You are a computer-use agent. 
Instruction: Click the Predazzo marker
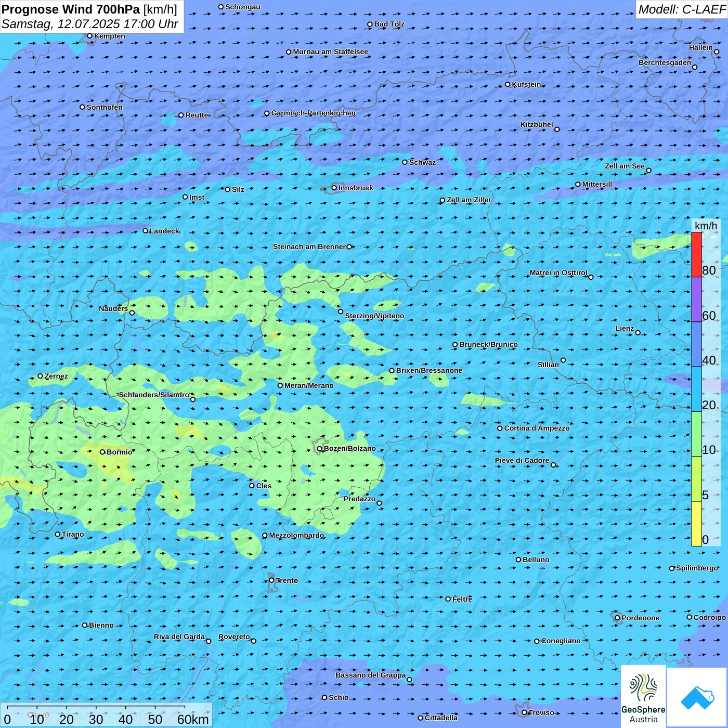click(379, 503)
